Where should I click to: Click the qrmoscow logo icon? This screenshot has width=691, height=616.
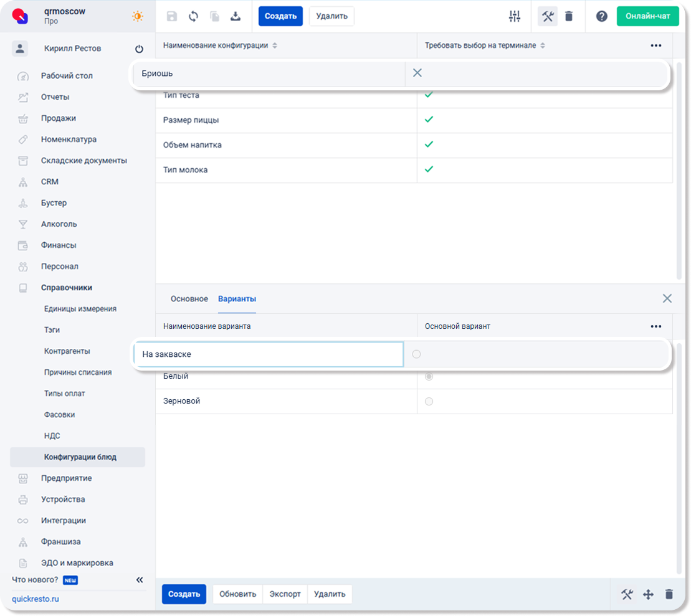click(21, 16)
